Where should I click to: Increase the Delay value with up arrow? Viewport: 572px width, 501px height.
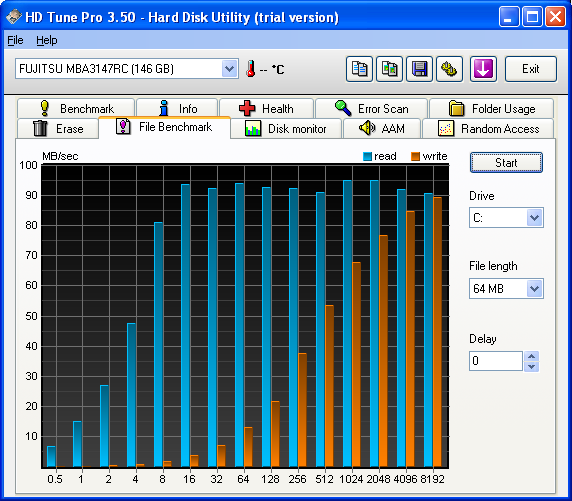532,356
